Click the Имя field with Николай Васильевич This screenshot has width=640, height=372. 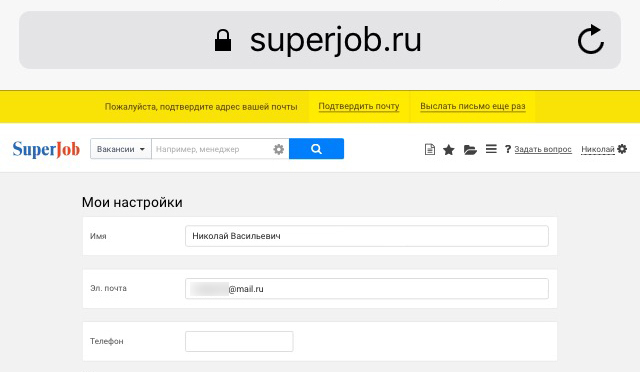[367, 236]
